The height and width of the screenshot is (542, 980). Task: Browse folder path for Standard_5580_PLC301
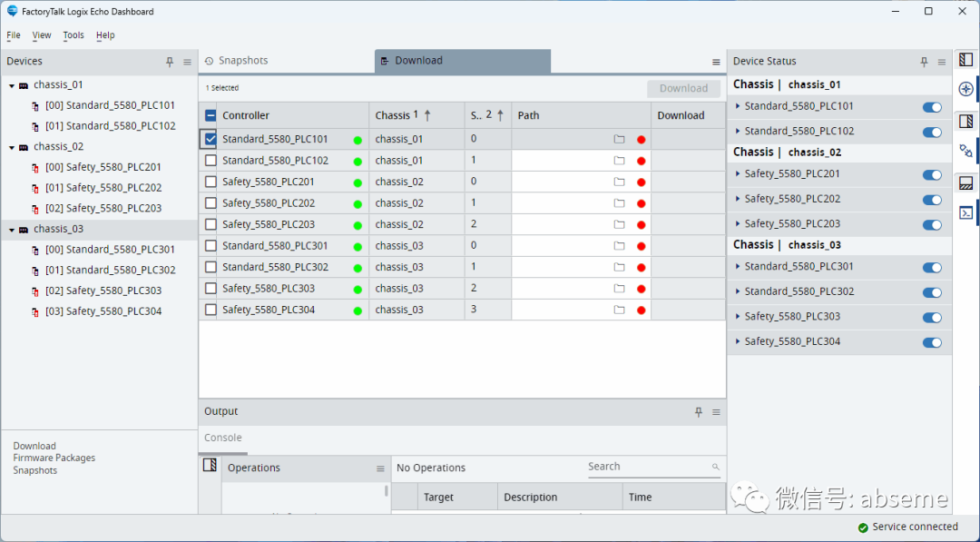[620, 246]
